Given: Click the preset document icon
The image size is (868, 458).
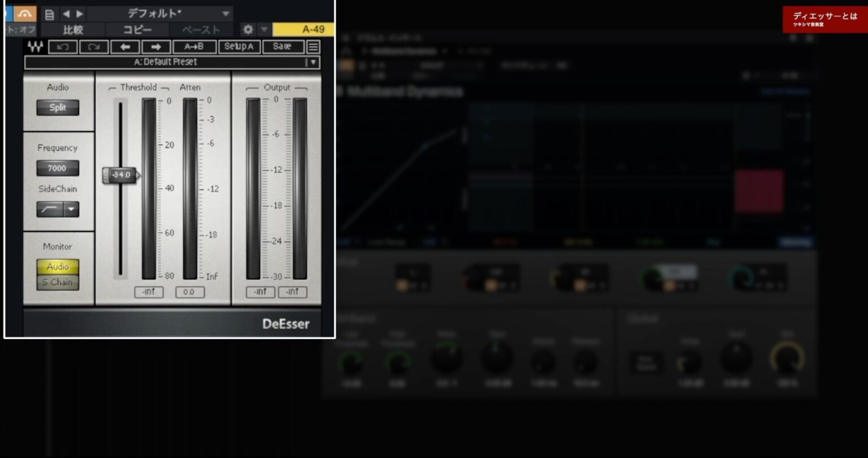Looking at the screenshot, I should [x=50, y=14].
